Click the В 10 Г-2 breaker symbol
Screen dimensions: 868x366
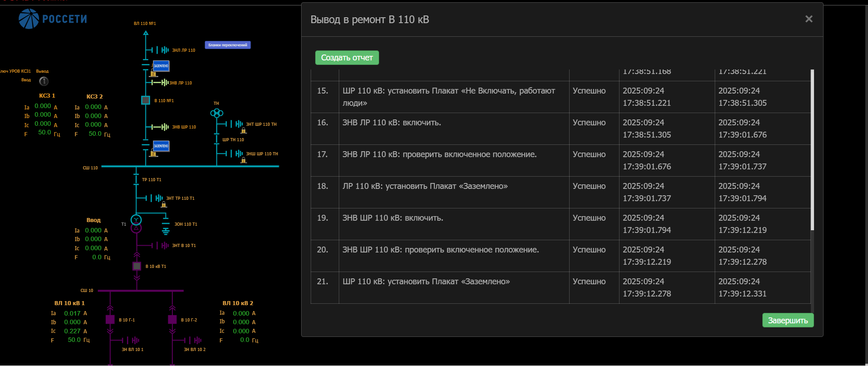click(172, 320)
